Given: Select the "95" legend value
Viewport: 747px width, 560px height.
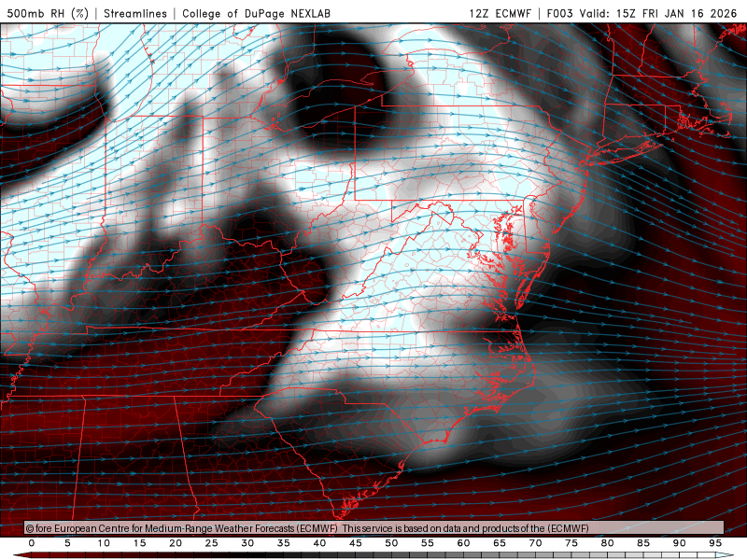Looking at the screenshot, I should (715, 543).
